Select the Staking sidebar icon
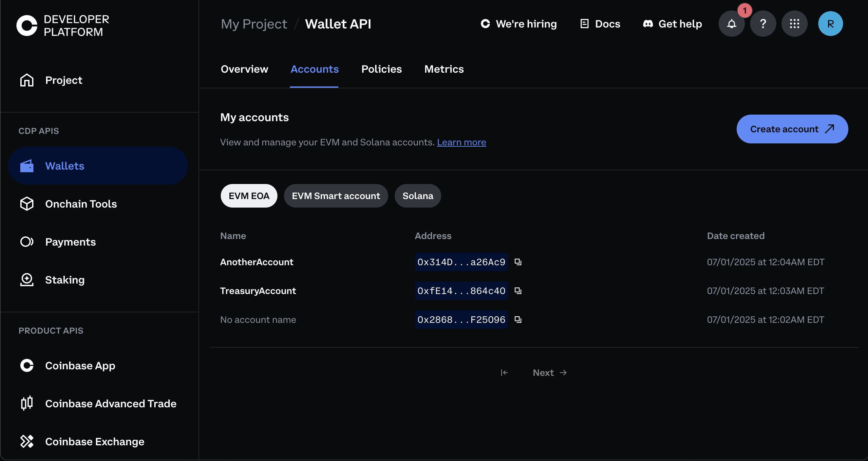Screen dimensions: 868x461 [27, 280]
